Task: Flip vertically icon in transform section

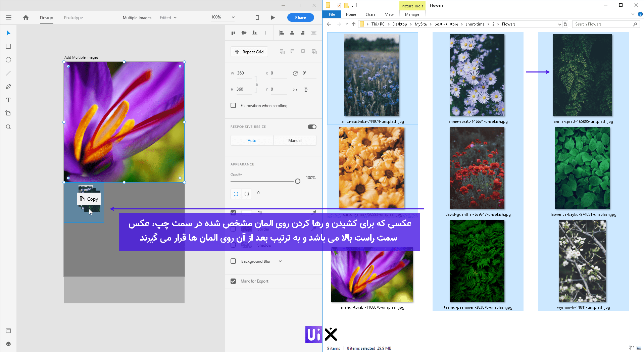Action: tap(306, 90)
